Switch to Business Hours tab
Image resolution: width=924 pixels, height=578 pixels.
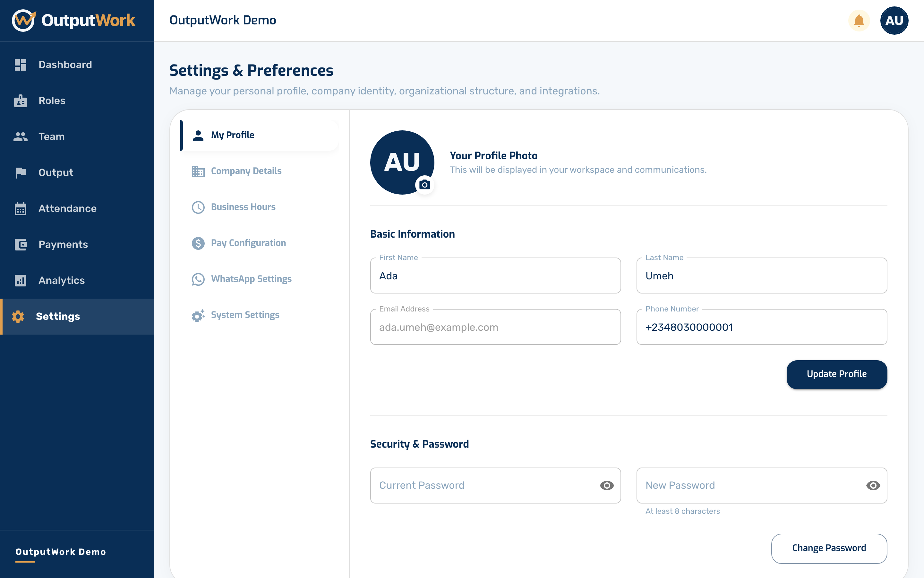[x=260, y=207]
